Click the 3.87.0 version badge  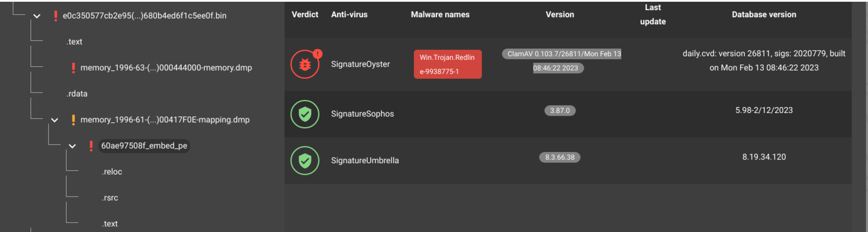[x=560, y=111]
